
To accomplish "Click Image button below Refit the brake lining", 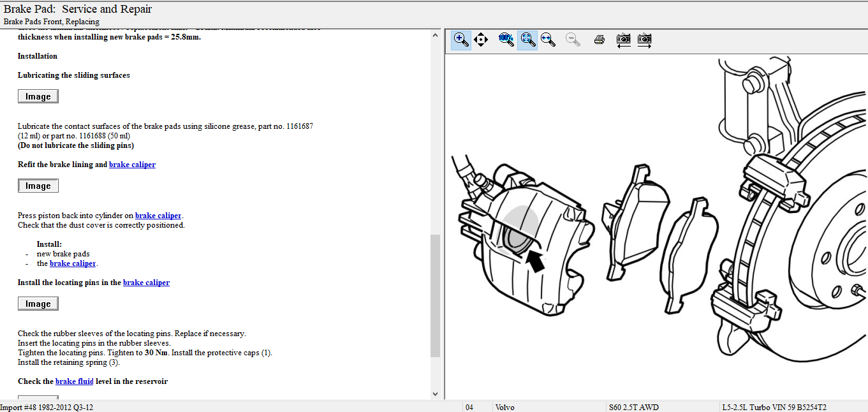I will tap(38, 186).
